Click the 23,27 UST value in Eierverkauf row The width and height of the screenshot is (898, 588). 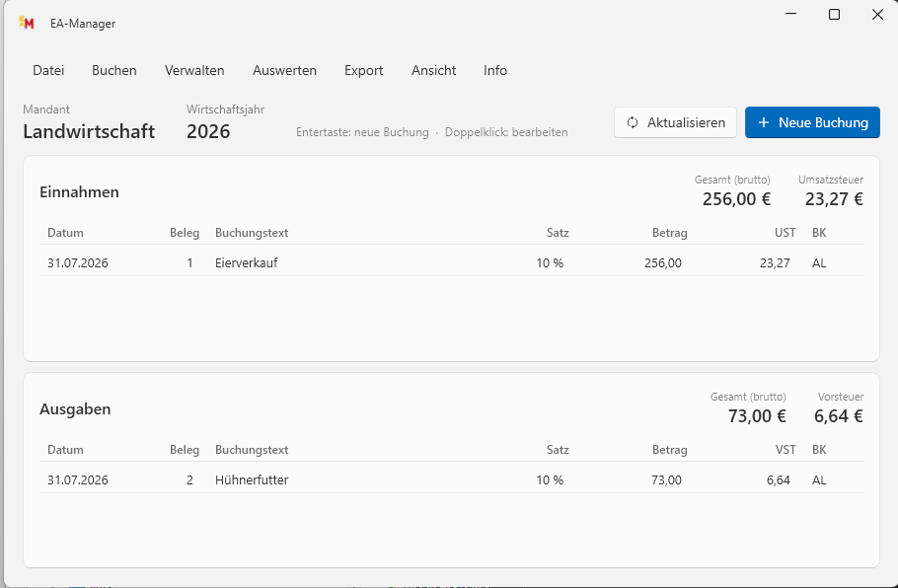(x=775, y=263)
